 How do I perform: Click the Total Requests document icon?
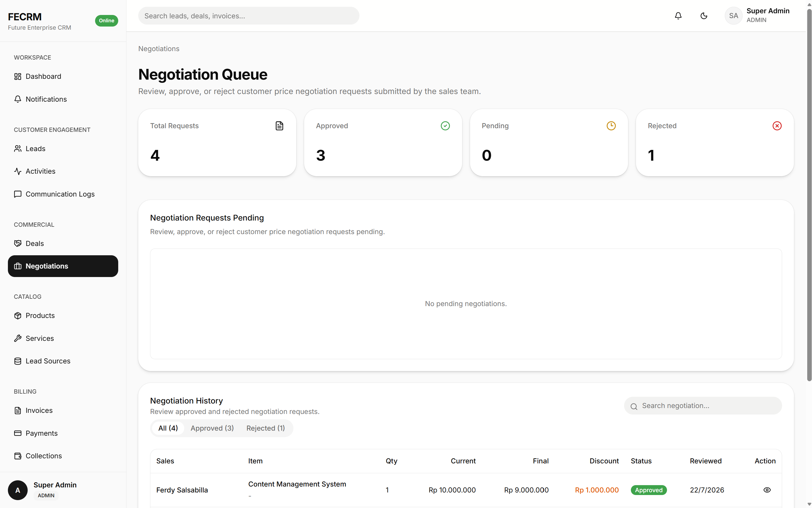click(279, 126)
